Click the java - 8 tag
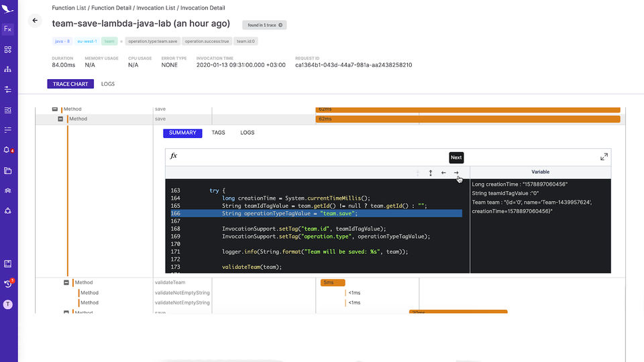The width and height of the screenshot is (644, 362). click(62, 41)
